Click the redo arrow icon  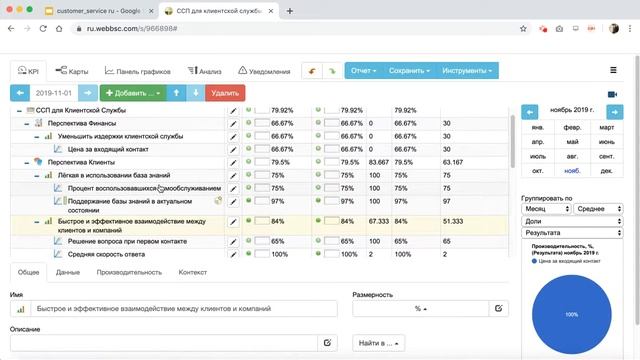(x=332, y=71)
